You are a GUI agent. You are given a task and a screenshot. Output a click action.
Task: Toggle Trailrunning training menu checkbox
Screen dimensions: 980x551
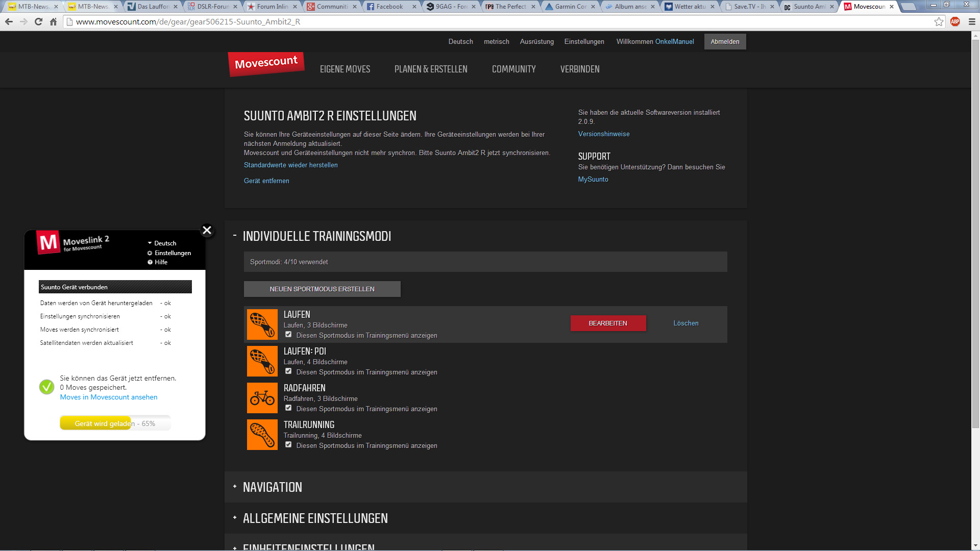coord(288,445)
